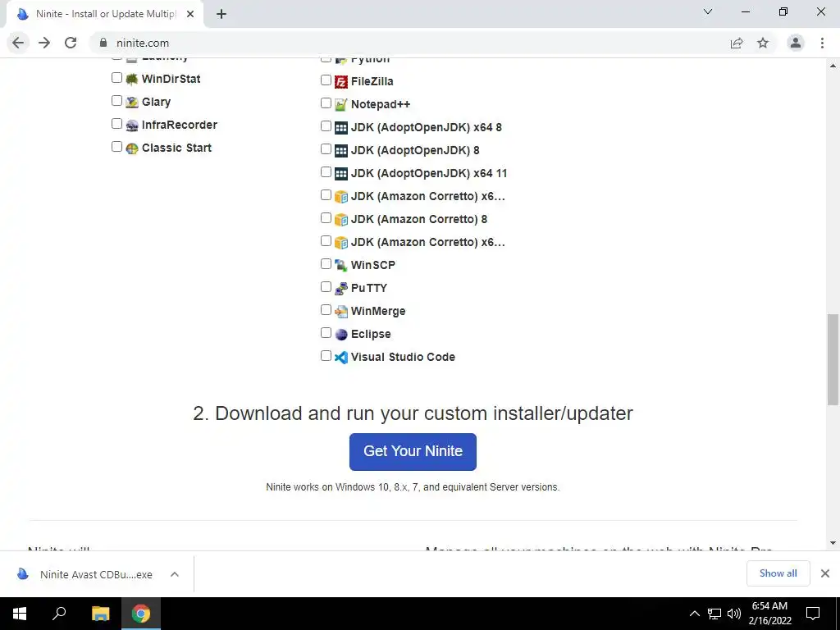Open the volume control in system tray
840x630 pixels.
pos(734,614)
